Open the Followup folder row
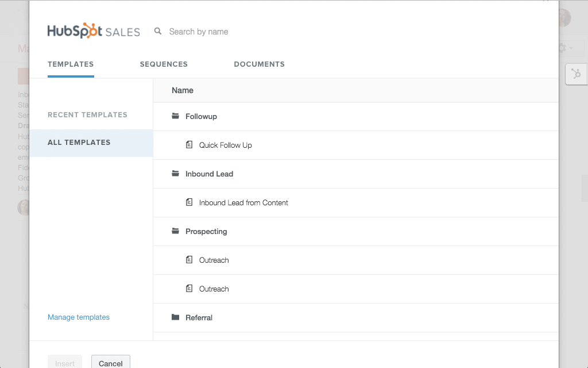Image resolution: width=588 pixels, height=368 pixels. pyautogui.click(x=355, y=116)
